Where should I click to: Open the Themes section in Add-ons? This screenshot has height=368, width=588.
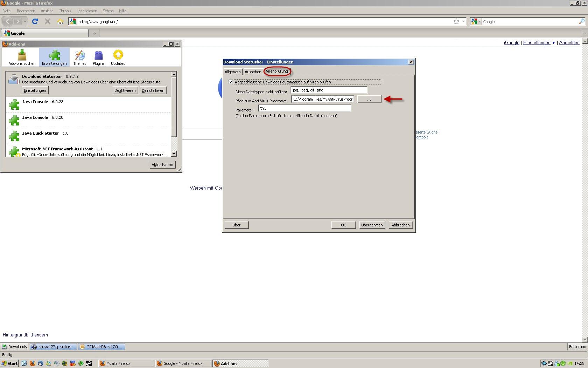79,57
